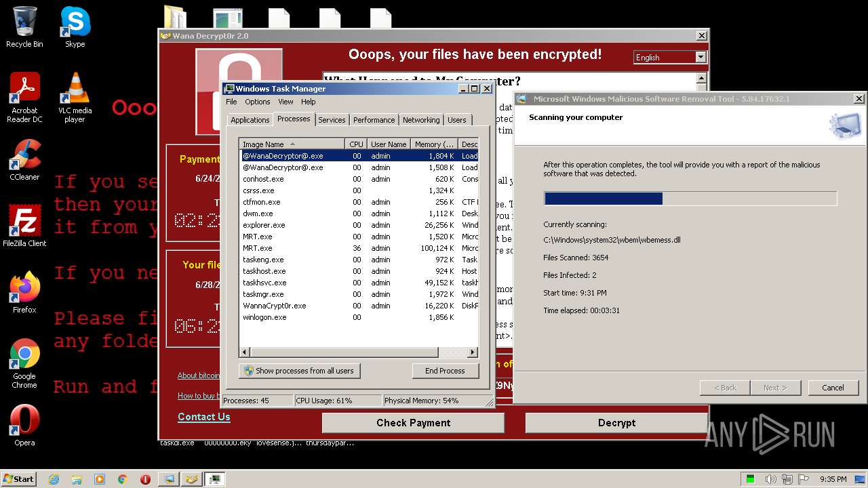
Task: Switch to Malicious Software Removal Tool taskbar button
Action: pyautogui.click(x=168, y=479)
